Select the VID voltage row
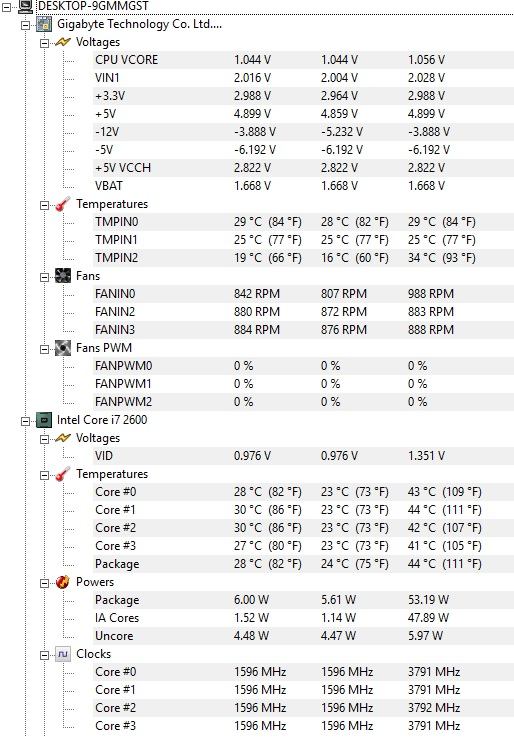This screenshot has width=514, height=737. 304,456
